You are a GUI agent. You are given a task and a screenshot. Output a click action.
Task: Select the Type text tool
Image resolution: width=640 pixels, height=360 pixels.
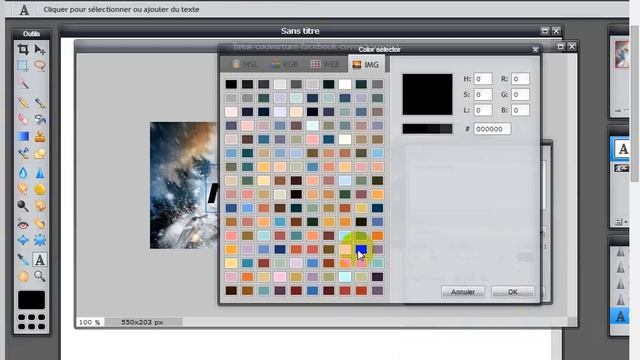click(x=40, y=259)
